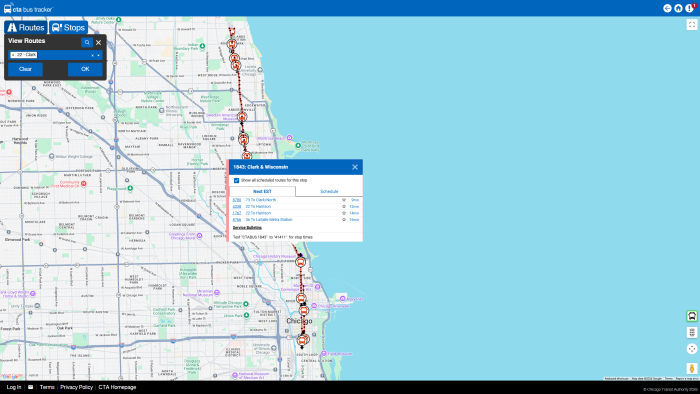Viewport: 700px width, 394px height.
Task: Click the search icon in View Routes
Action: click(x=87, y=42)
